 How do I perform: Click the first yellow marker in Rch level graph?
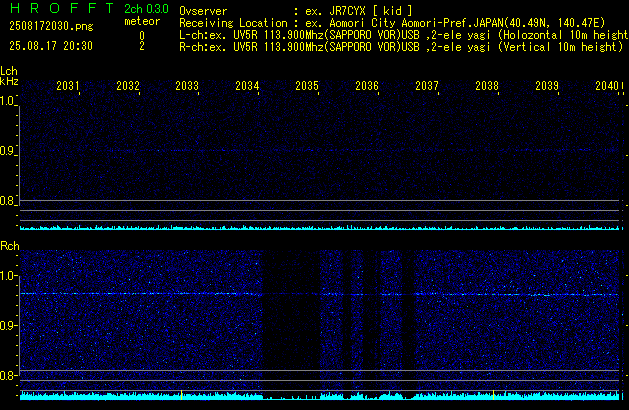point(181,395)
